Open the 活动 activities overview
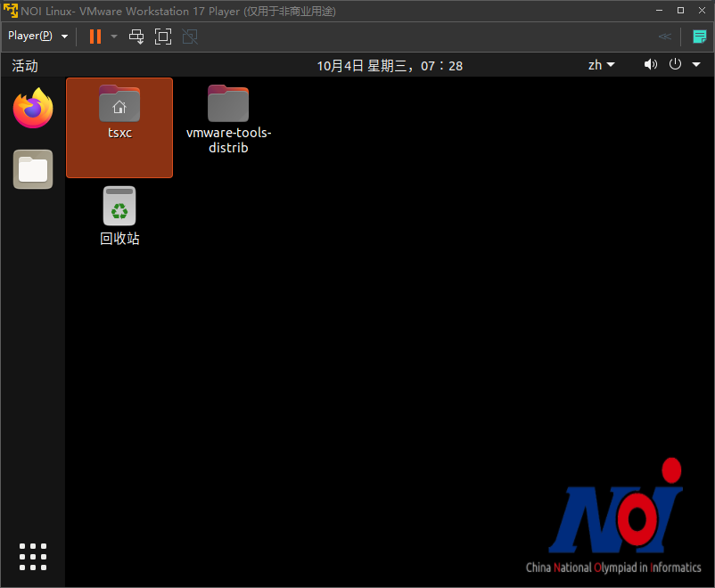This screenshot has width=715, height=588. 25,65
